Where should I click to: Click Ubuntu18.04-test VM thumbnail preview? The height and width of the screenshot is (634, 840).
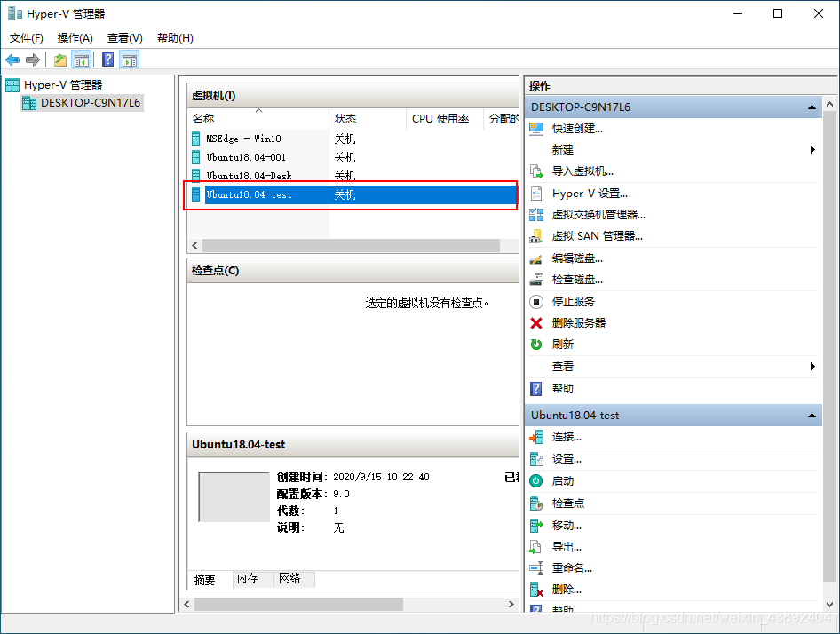click(x=234, y=496)
